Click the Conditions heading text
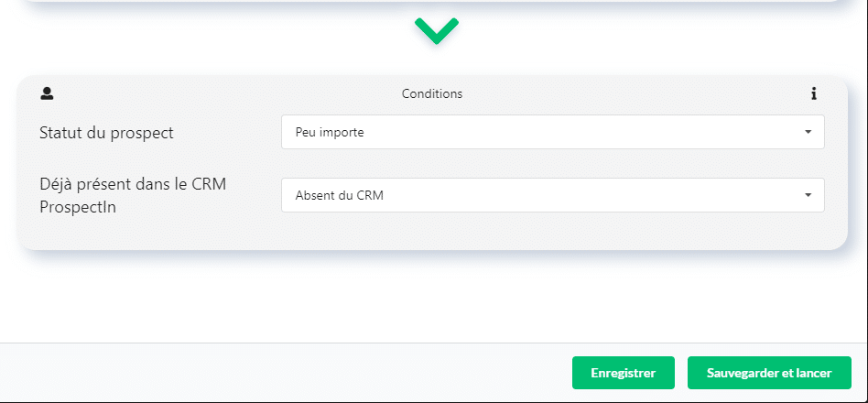The image size is (868, 403). coord(432,93)
